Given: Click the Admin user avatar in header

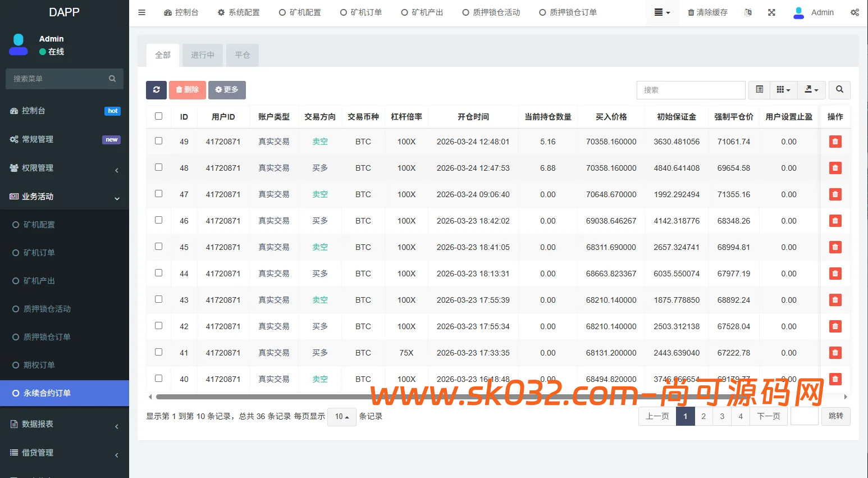Looking at the screenshot, I should pos(798,12).
